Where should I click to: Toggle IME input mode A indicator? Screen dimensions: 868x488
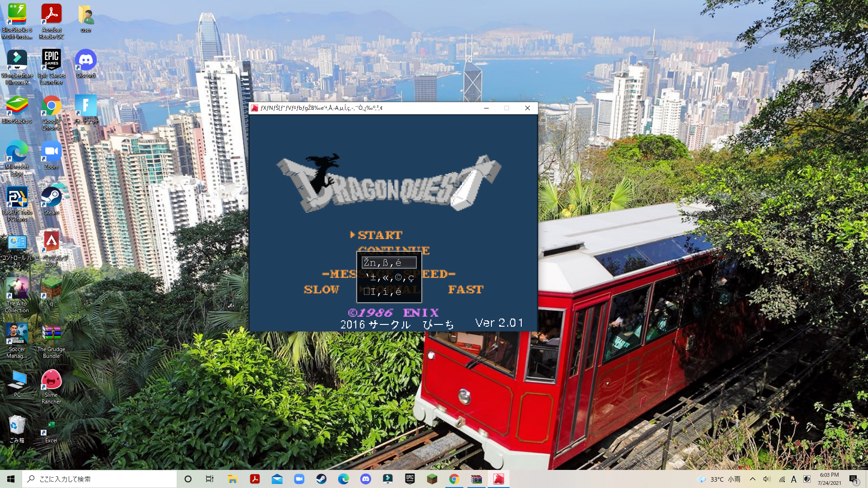coord(793,479)
